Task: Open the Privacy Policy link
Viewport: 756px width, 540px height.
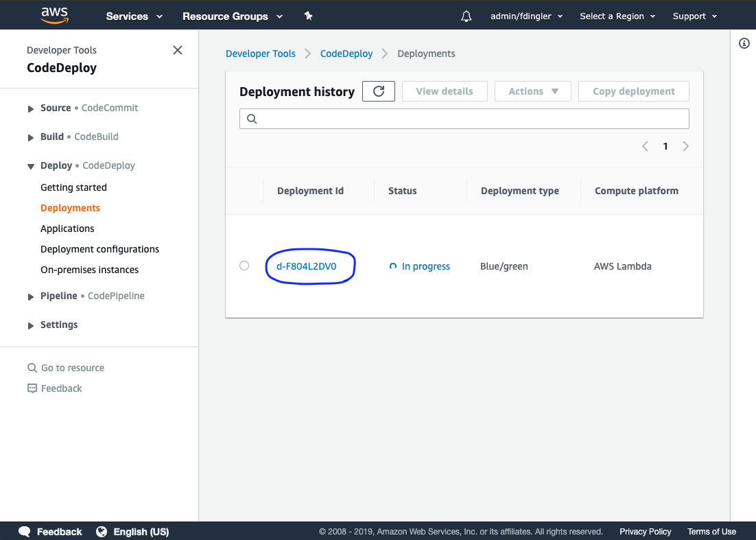Action: pos(645,531)
